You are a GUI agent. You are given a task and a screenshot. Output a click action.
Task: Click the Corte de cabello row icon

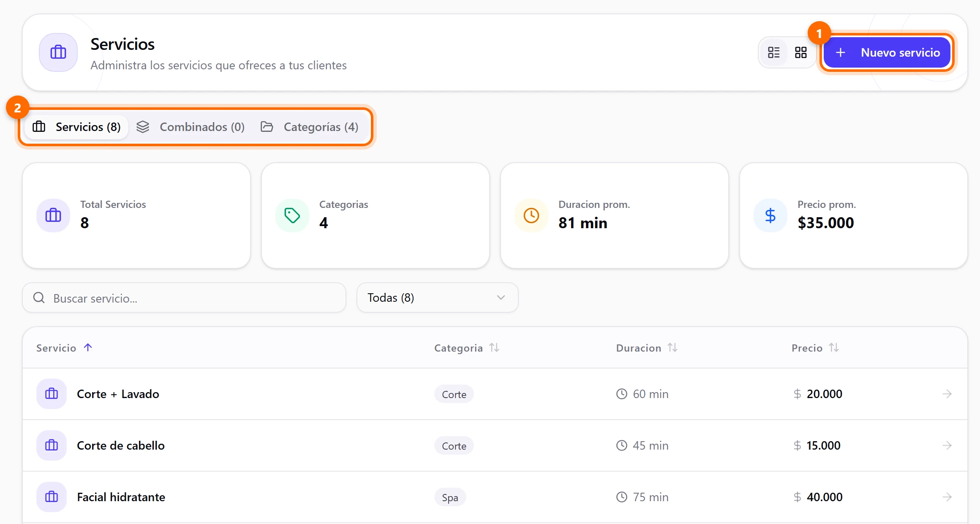[x=52, y=445]
